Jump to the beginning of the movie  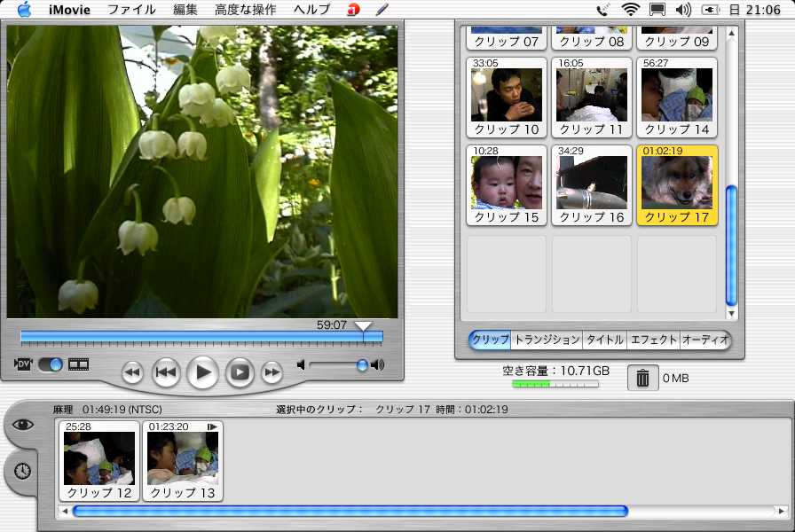point(166,372)
